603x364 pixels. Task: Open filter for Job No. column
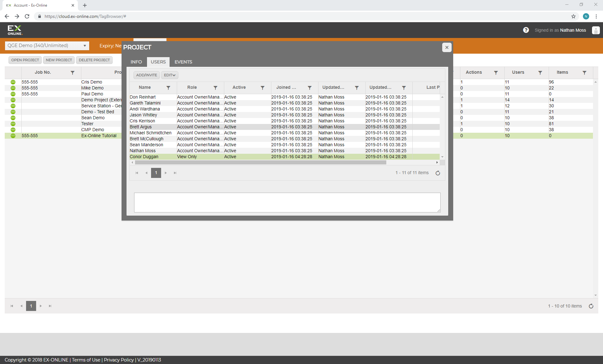coord(73,72)
